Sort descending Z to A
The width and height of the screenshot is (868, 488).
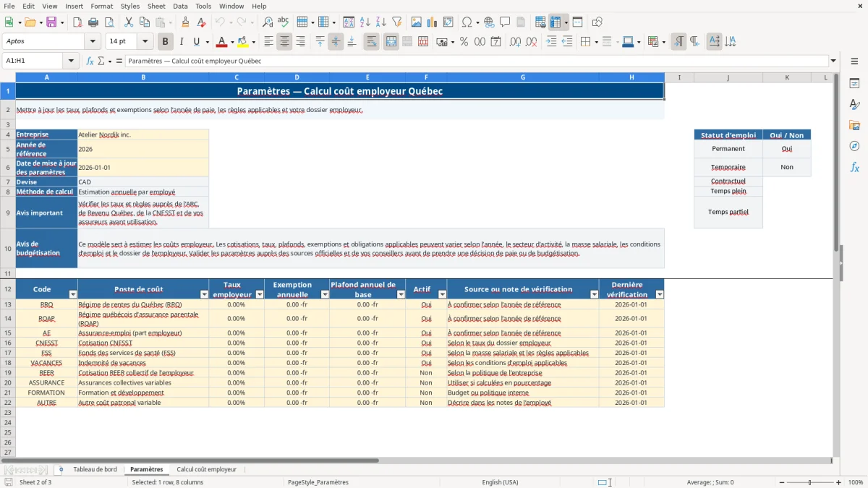380,22
